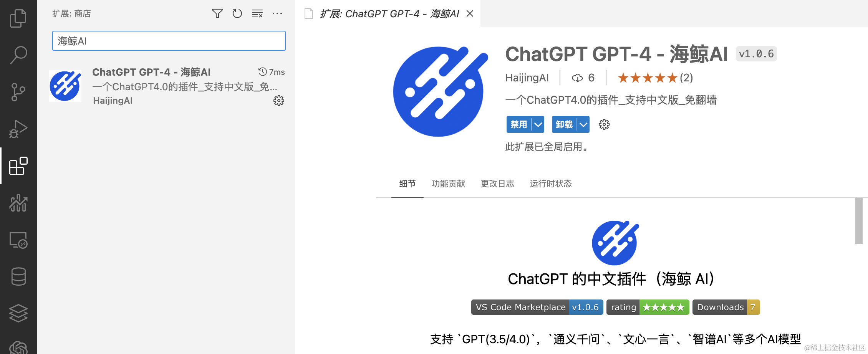This screenshot has height=354, width=868.
Task: Switch to the 更改日志 tab
Action: [497, 184]
